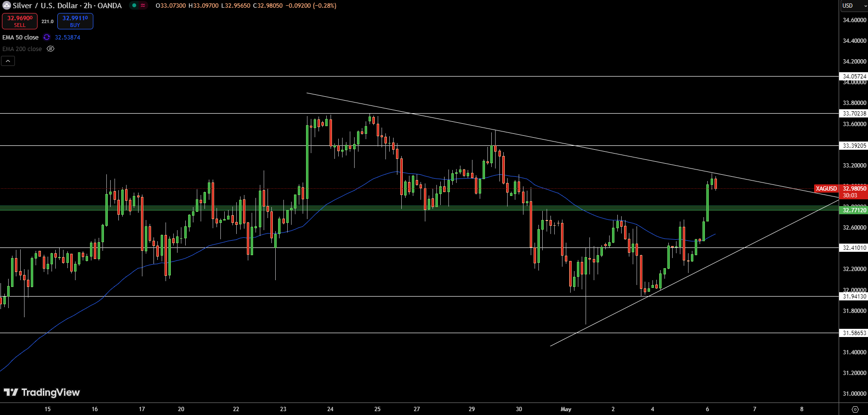
Task: Select the EMA 200 close indicator label
Action: tap(22, 49)
